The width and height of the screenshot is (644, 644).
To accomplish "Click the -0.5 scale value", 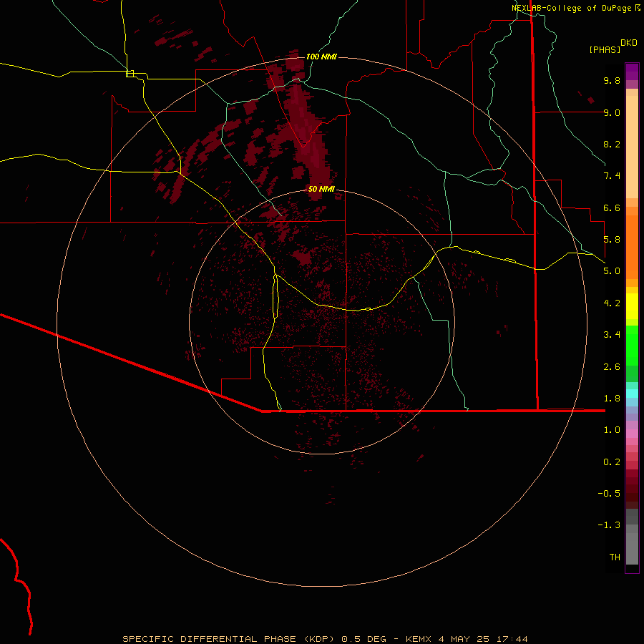I will click(609, 494).
